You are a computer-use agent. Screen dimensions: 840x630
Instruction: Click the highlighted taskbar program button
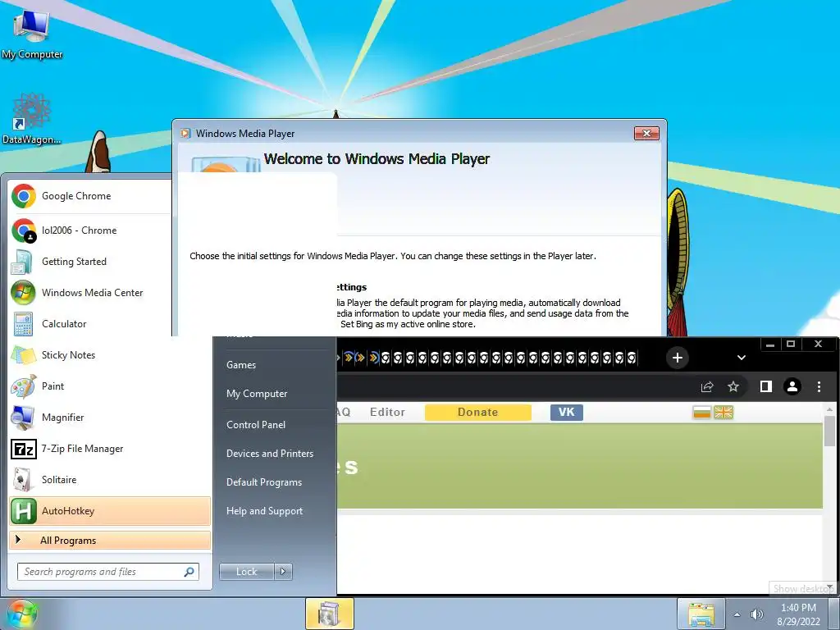coord(330,614)
